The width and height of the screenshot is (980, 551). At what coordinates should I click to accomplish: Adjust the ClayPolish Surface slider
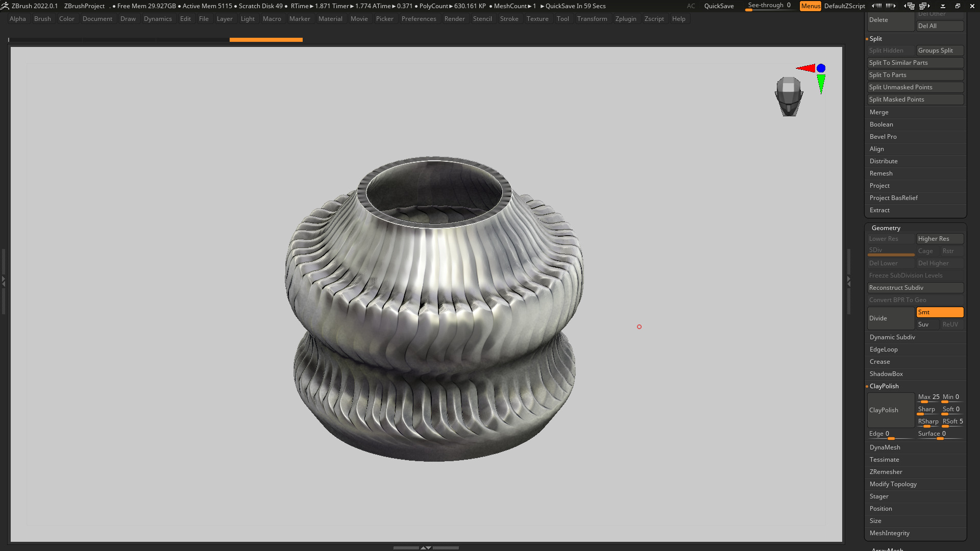point(940,434)
